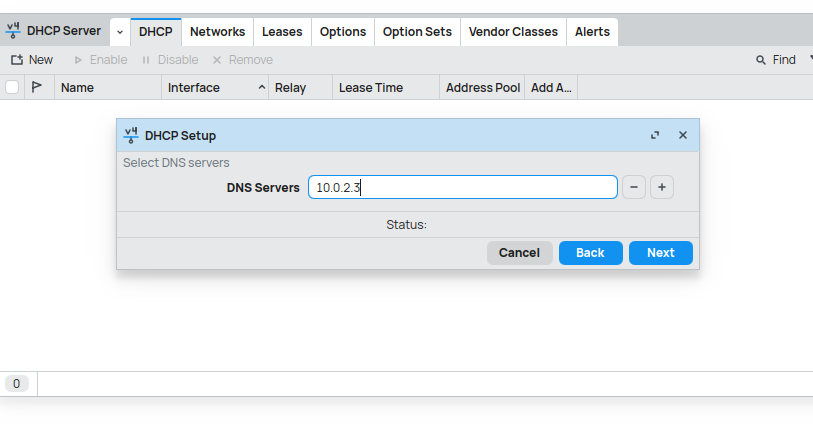Expand the DHCP Setup dialog window
The width and height of the screenshot is (813, 426).
(x=655, y=135)
